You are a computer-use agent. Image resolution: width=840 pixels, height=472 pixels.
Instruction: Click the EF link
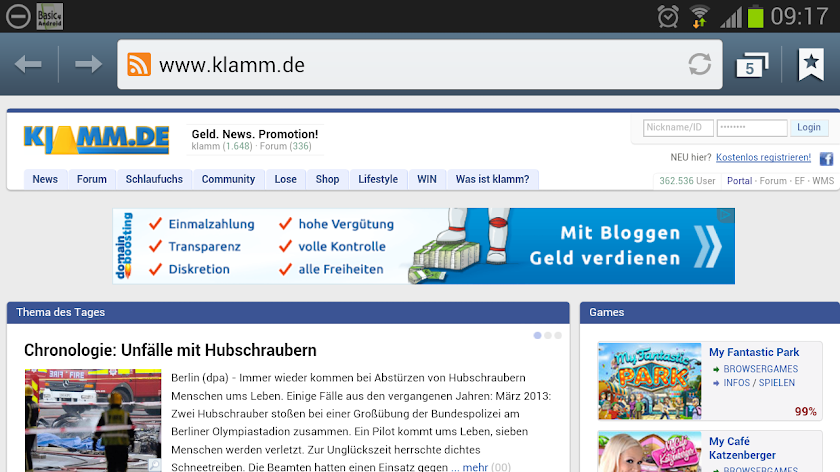pos(799,181)
